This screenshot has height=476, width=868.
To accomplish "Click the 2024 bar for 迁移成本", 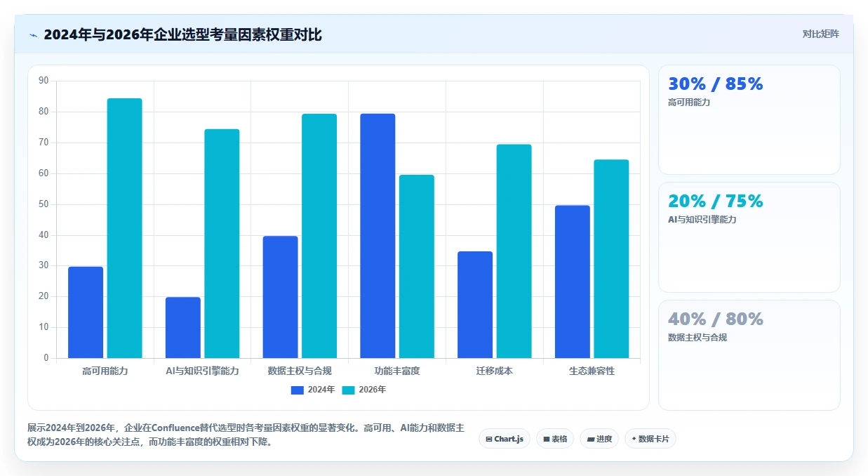I will click(x=475, y=305).
